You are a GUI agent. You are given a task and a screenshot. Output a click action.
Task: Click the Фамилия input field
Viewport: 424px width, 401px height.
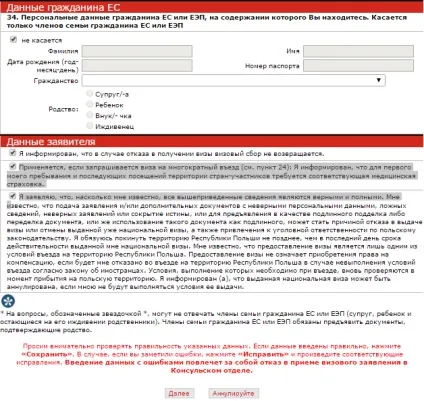click(137, 51)
